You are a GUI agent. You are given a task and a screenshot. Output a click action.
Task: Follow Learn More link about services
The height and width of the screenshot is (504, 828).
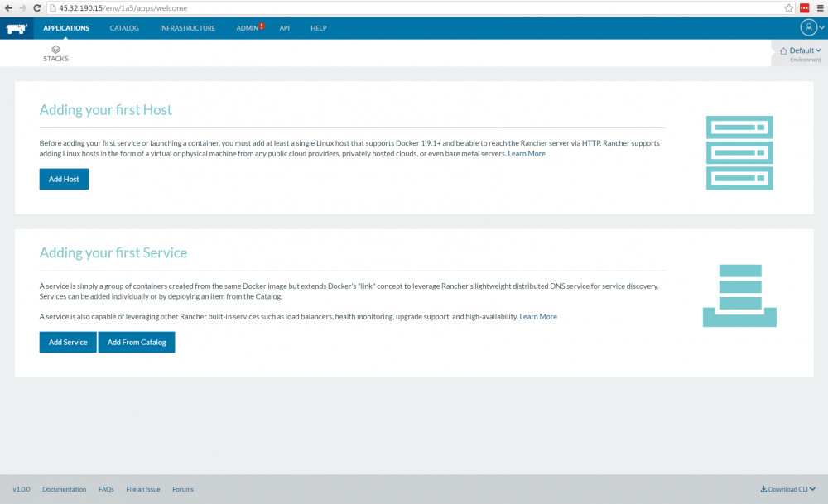[x=538, y=317]
